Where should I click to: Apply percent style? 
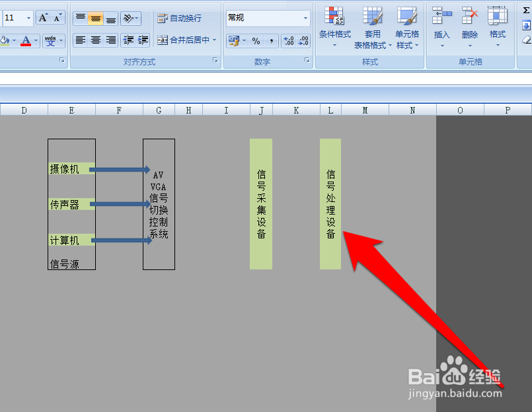256,41
